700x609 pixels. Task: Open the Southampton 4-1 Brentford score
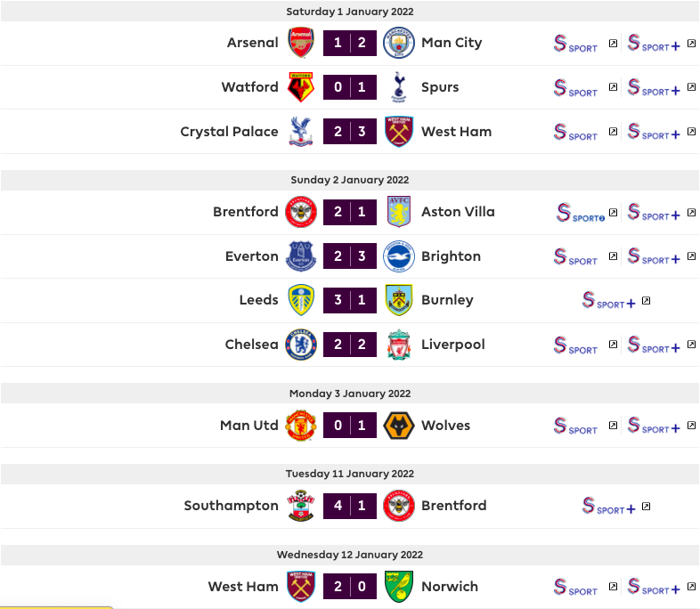click(x=350, y=506)
